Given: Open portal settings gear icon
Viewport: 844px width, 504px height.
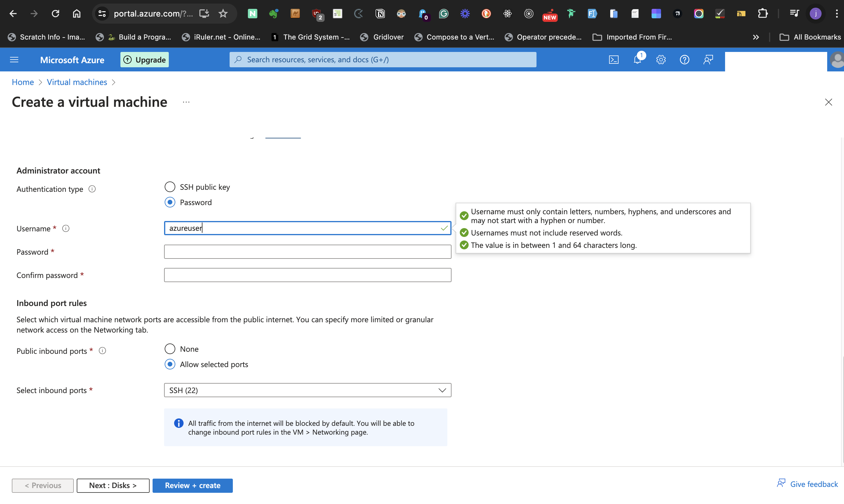Looking at the screenshot, I should (x=661, y=60).
